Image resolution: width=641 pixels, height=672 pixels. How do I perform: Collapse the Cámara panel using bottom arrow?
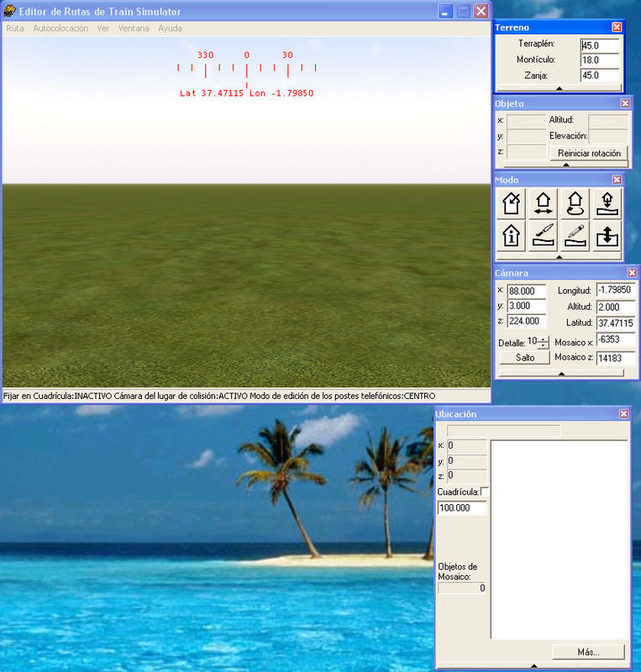pyautogui.click(x=561, y=373)
